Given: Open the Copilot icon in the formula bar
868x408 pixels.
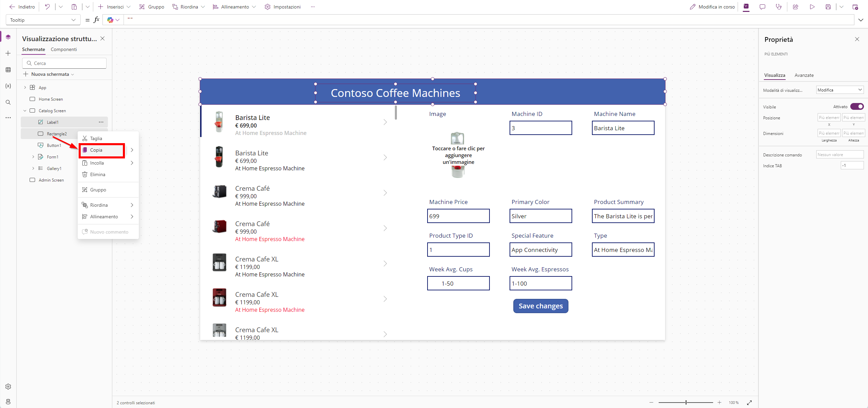Looking at the screenshot, I should point(110,20).
